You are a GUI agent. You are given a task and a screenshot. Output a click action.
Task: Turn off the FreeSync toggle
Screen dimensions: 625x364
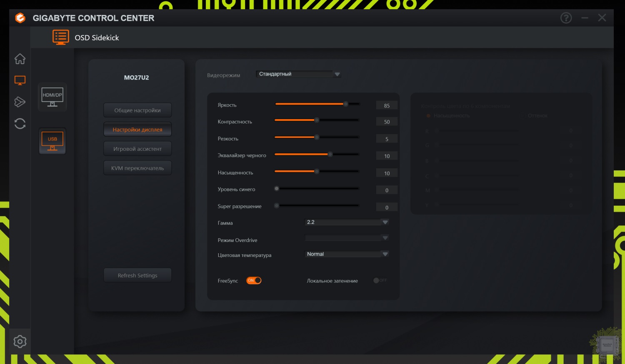click(x=254, y=281)
